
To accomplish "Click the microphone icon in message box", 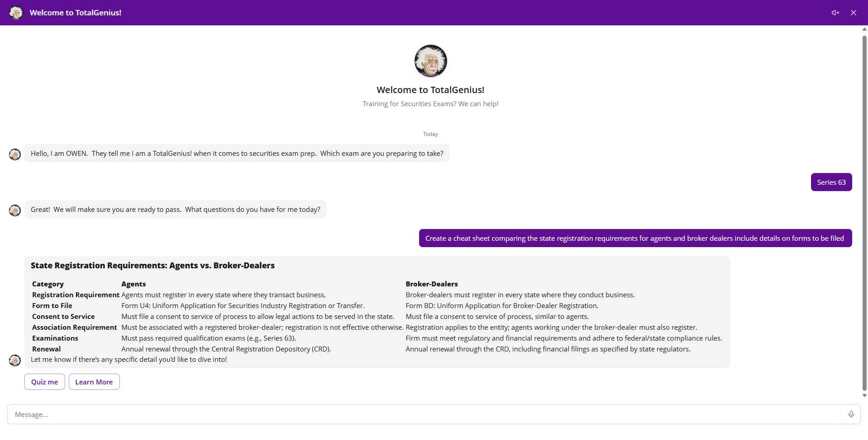I will click(x=851, y=414).
